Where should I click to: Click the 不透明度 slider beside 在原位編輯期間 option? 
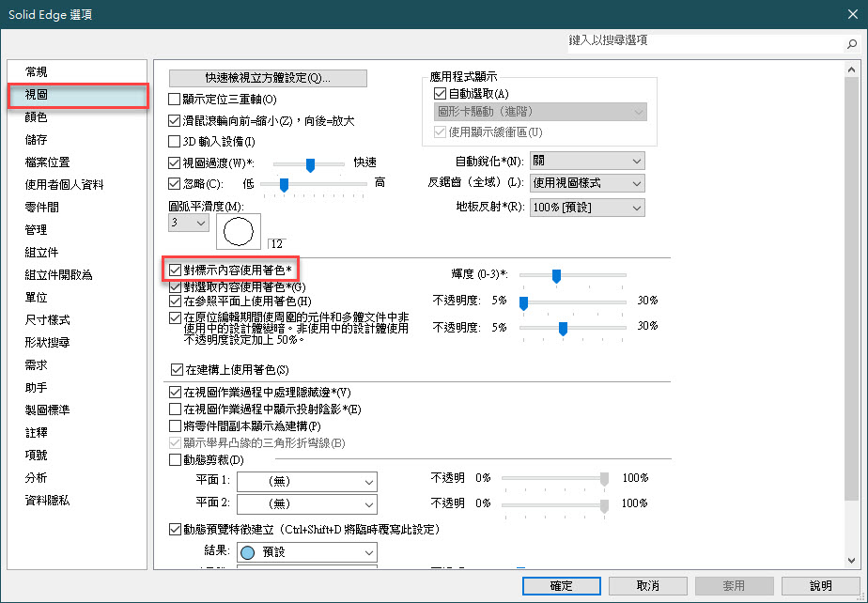point(572,329)
